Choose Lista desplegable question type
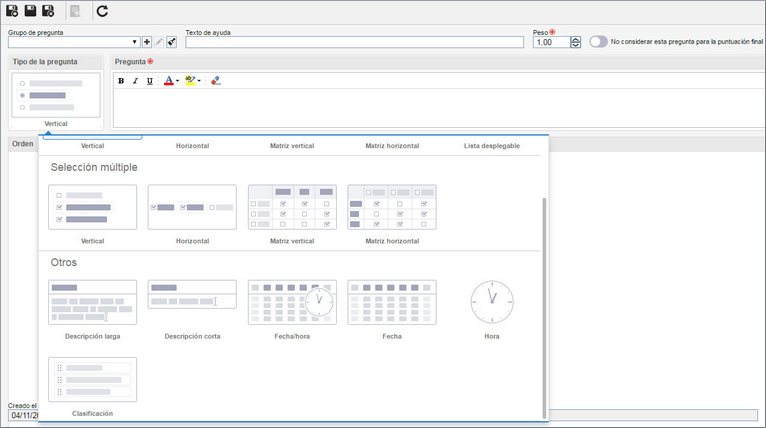Viewport: 766px width, 428px height. coord(492,146)
